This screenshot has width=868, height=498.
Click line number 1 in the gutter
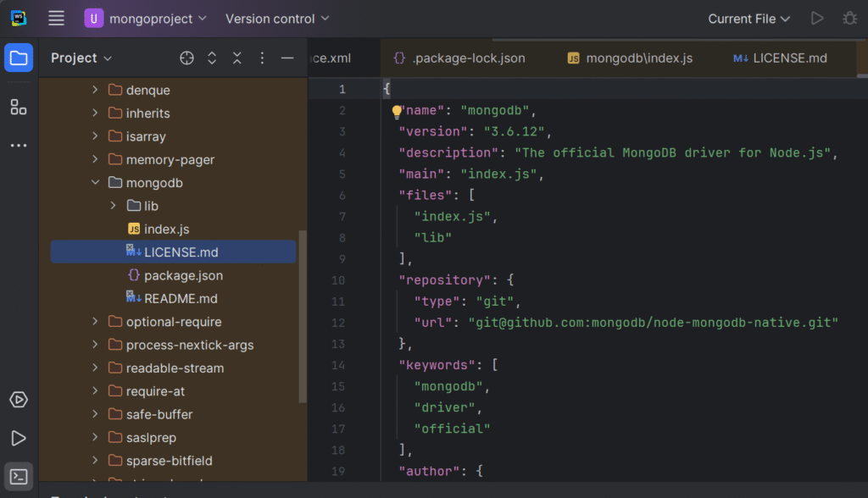point(342,89)
